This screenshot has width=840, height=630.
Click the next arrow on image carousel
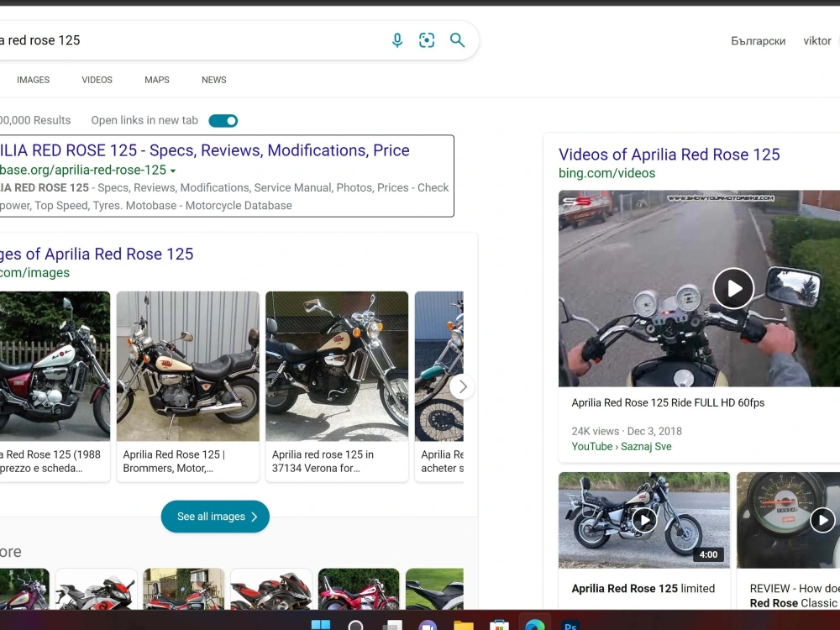click(462, 386)
